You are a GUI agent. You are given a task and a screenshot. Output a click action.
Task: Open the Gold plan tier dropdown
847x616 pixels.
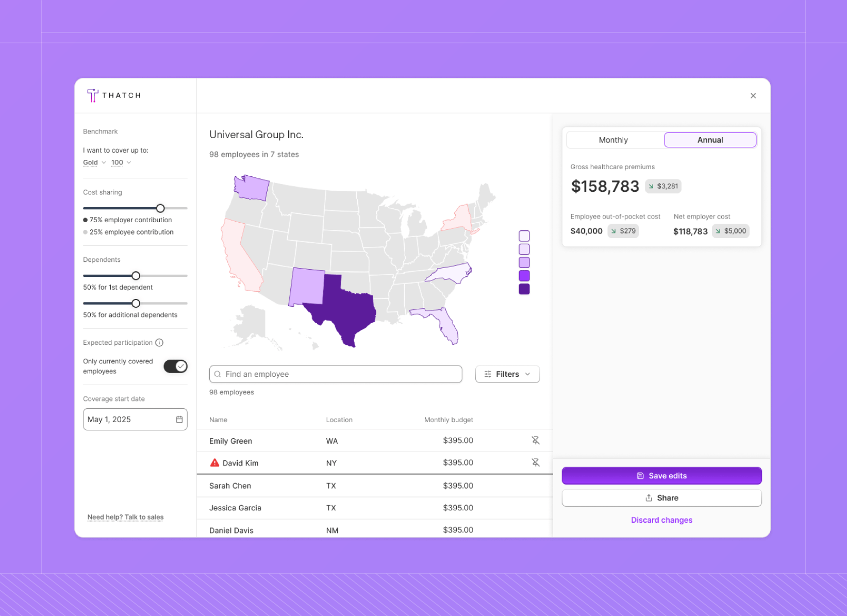pyautogui.click(x=94, y=162)
